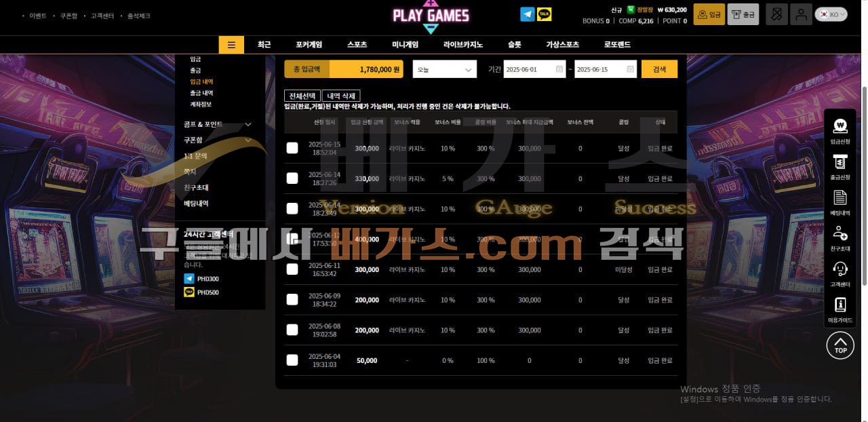Open betting history icon in right sidebar
This screenshot has height=422, width=868.
[840, 197]
